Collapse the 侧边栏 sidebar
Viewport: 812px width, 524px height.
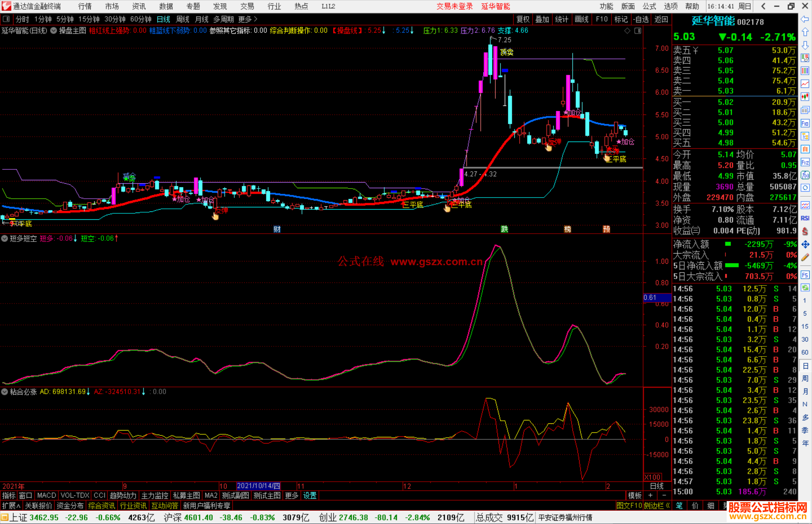[657, 506]
